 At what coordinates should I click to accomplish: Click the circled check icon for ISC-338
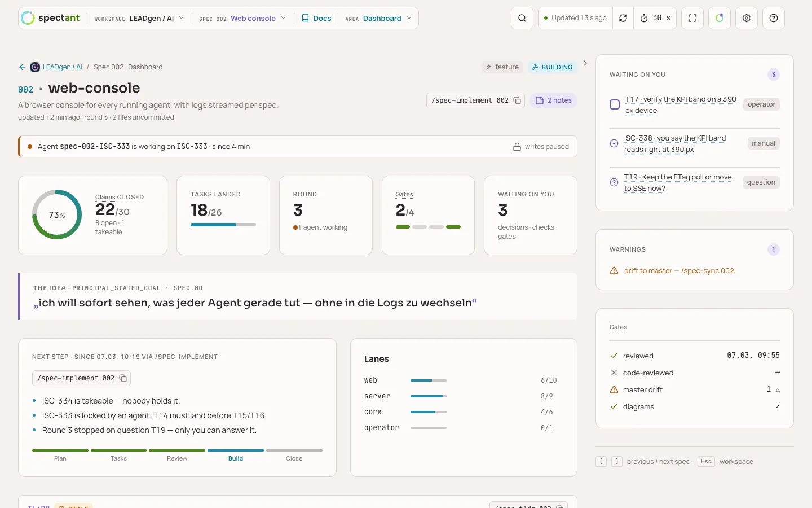pos(614,143)
